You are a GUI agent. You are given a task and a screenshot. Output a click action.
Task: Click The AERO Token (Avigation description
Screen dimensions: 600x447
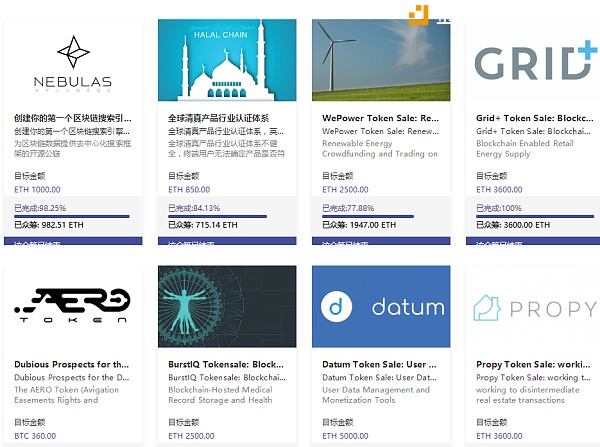tap(67, 395)
